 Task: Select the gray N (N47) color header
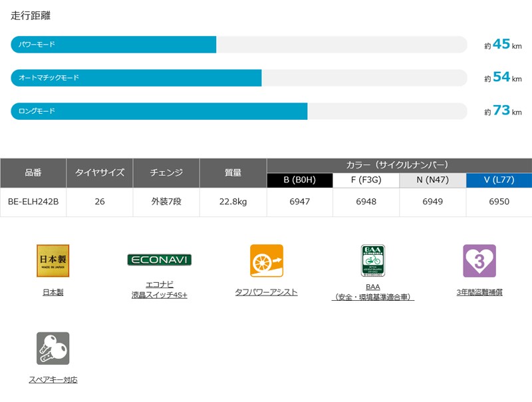coord(432,180)
